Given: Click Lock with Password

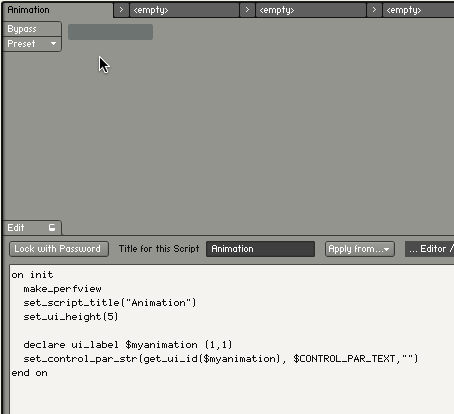Looking at the screenshot, I should point(59,249).
